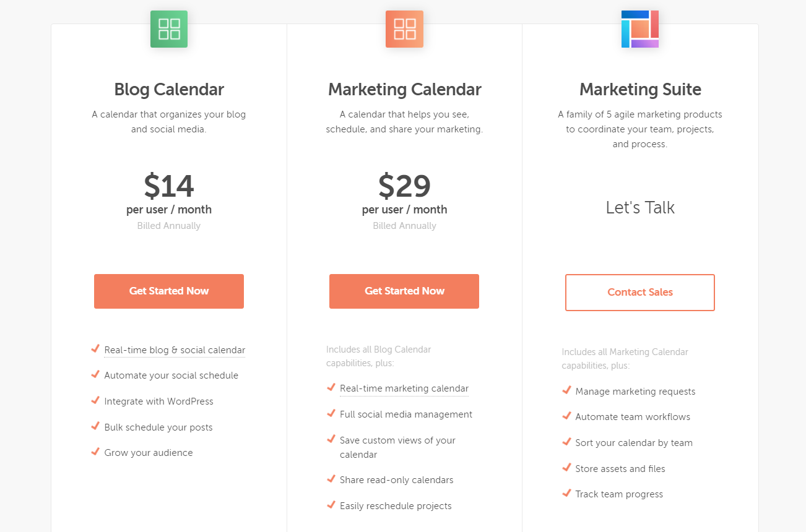Open the Real-time blog & social calendar link
This screenshot has height=532, width=806.
pyautogui.click(x=175, y=350)
